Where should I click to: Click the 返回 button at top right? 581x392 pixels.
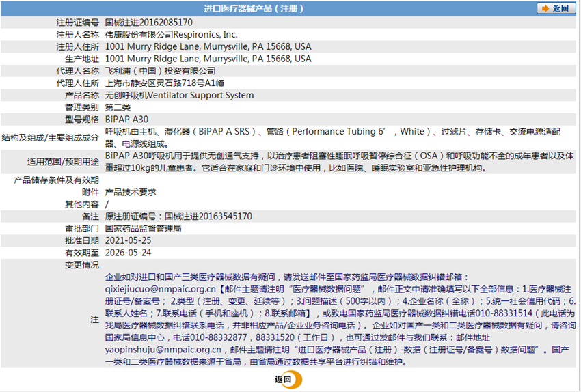click(x=556, y=8)
